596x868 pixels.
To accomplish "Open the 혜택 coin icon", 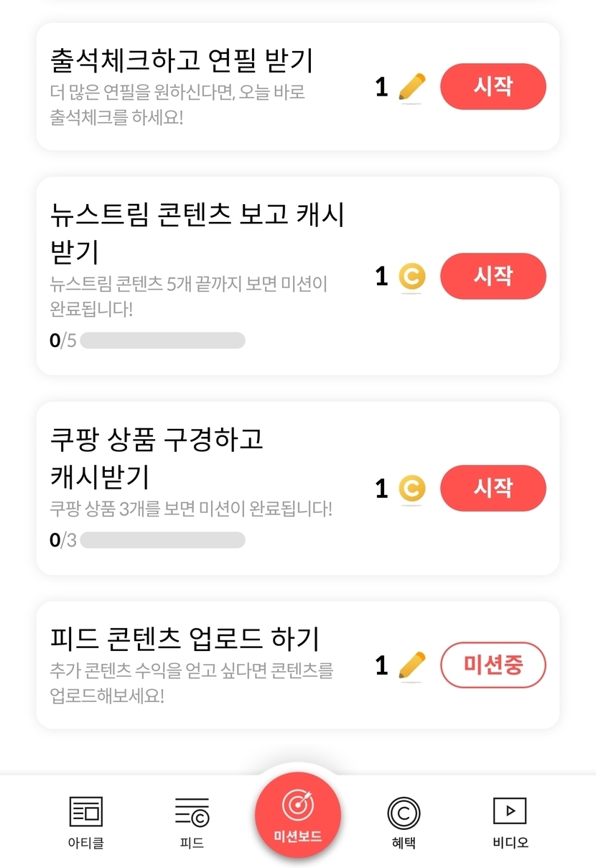I will 404,813.
